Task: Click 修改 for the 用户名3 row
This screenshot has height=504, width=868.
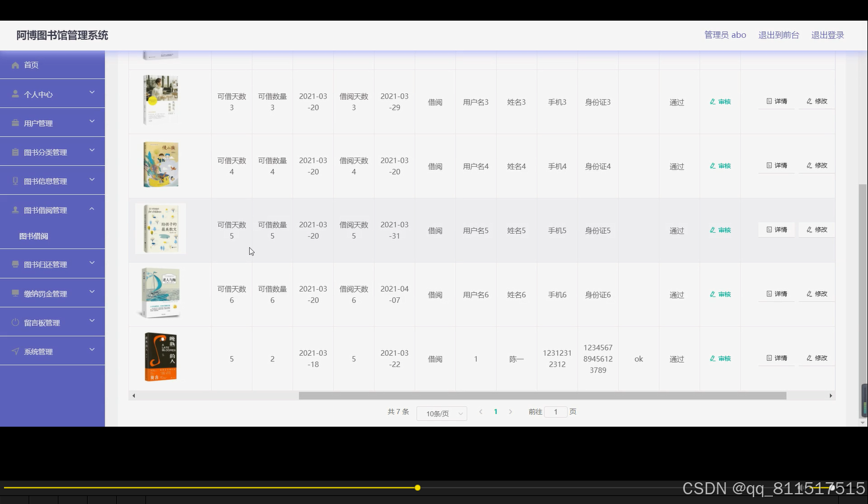Action: [817, 101]
